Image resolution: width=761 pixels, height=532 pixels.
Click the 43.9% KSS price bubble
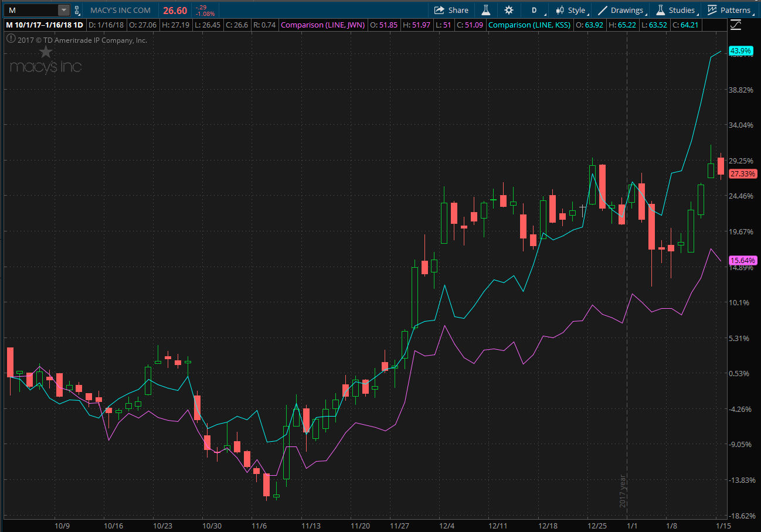(740, 51)
